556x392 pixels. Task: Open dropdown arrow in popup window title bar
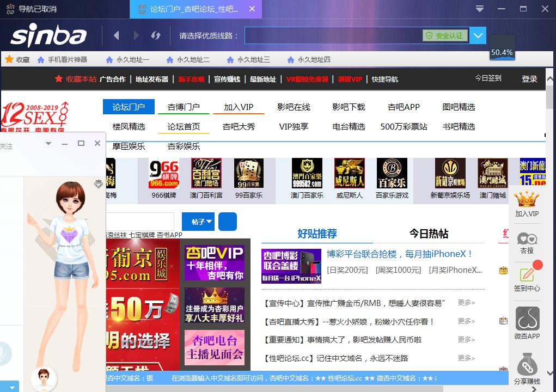tap(48, 144)
